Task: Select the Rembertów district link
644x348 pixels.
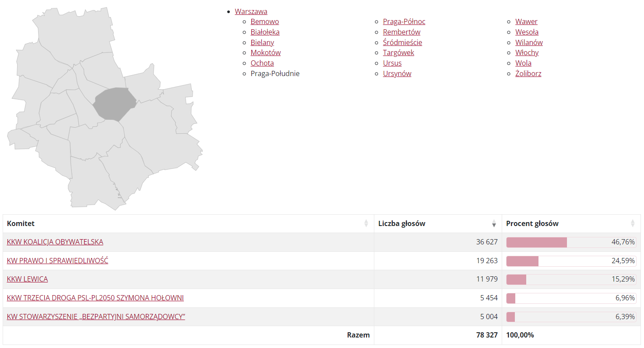Action: (x=401, y=32)
